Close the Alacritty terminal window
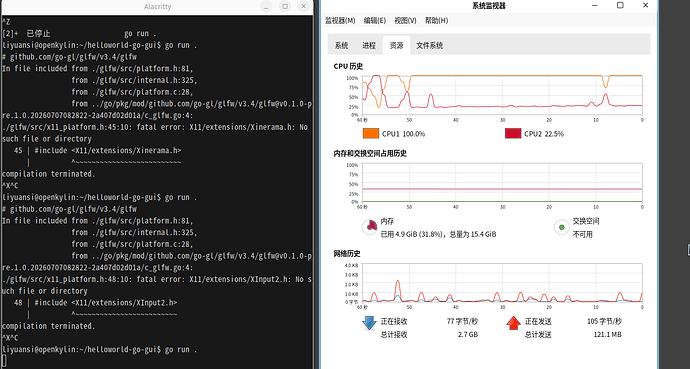690x369 pixels. (x=303, y=6)
